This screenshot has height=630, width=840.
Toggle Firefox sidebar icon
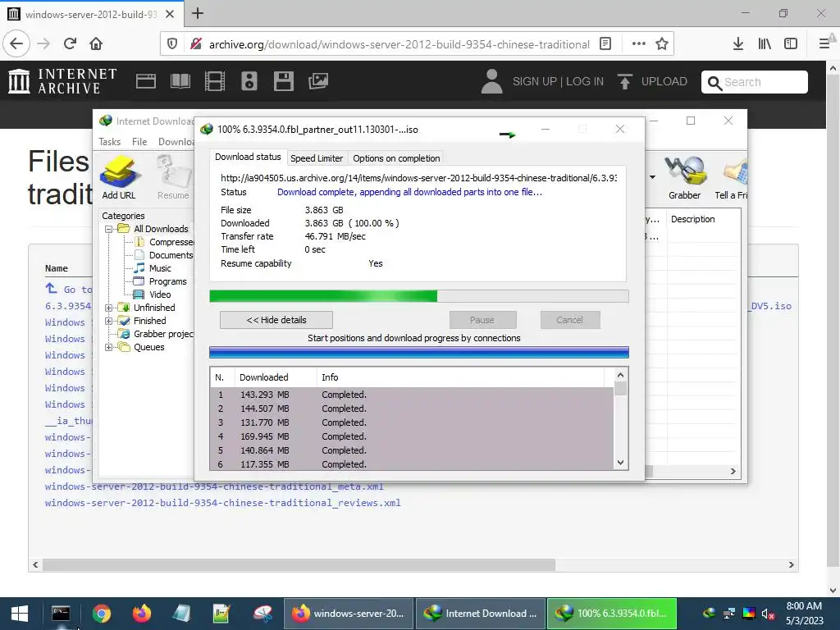pos(791,44)
